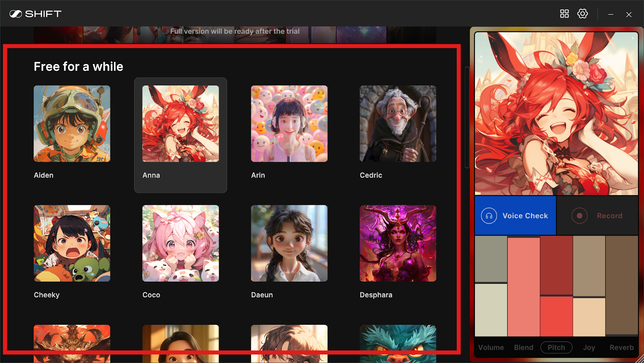Pick the Desphara demon voice

[x=398, y=243]
